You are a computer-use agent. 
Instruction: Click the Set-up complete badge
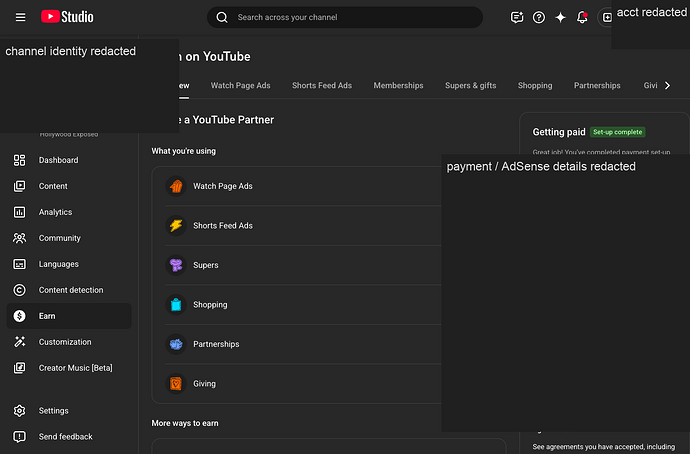617,132
